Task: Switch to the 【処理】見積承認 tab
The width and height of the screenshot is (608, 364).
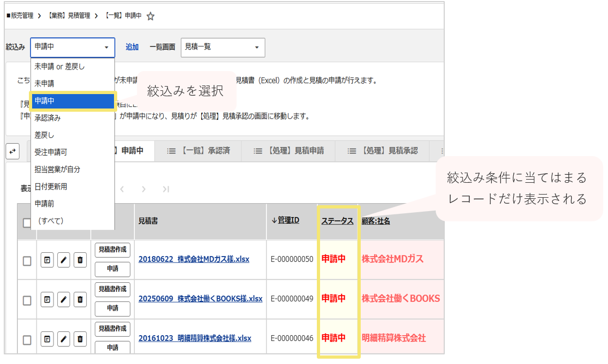Action: (382, 151)
